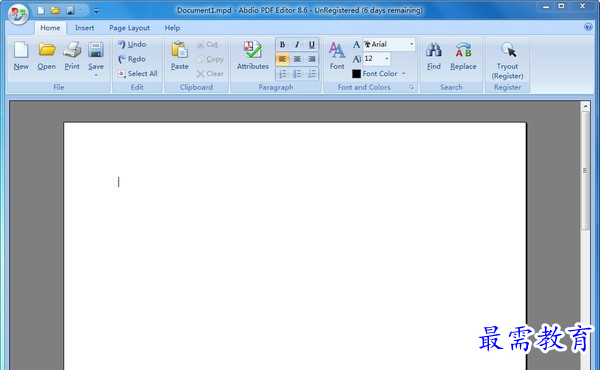Open the paragraph Attributes button
This screenshot has height=370, width=600.
pos(253,56)
